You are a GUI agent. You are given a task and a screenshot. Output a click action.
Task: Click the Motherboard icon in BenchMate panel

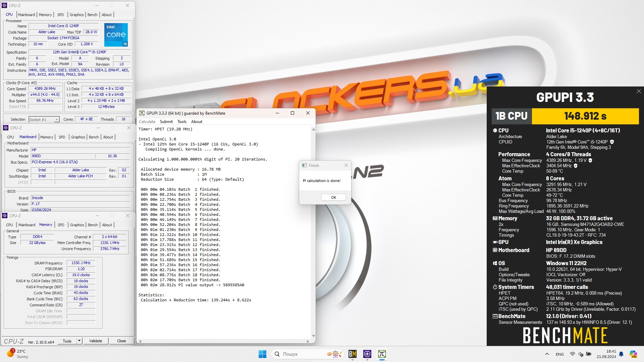pyautogui.click(x=495, y=250)
